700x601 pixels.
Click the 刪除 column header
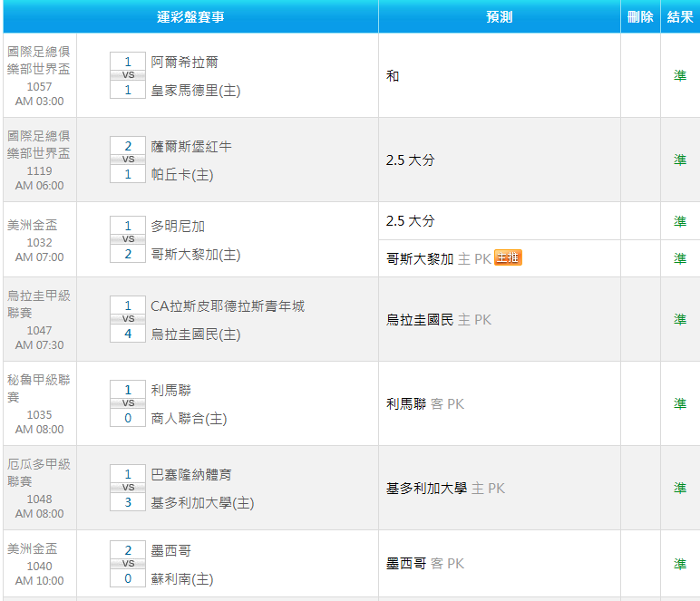(x=640, y=17)
